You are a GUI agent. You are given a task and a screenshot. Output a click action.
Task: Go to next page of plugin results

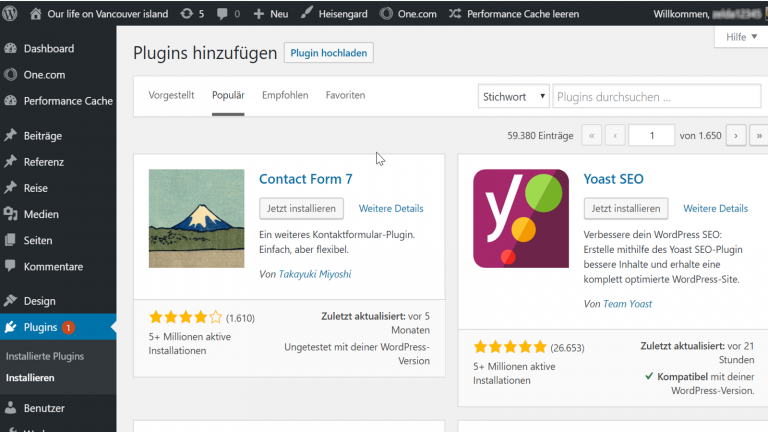point(736,135)
